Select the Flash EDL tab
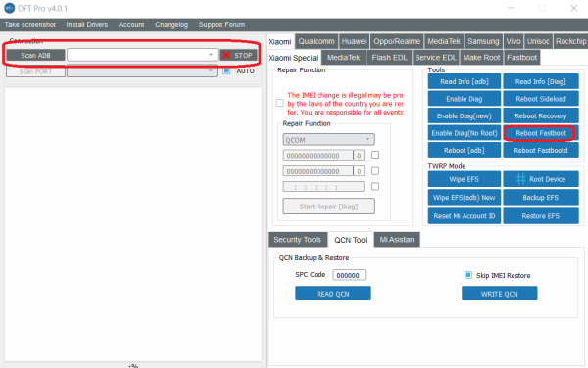The image size is (588, 368). pyautogui.click(x=389, y=58)
